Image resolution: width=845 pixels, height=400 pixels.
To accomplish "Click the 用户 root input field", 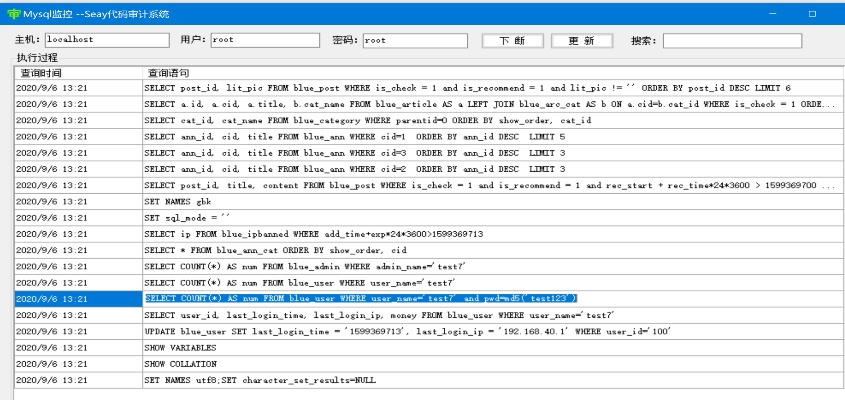I will (x=267, y=40).
